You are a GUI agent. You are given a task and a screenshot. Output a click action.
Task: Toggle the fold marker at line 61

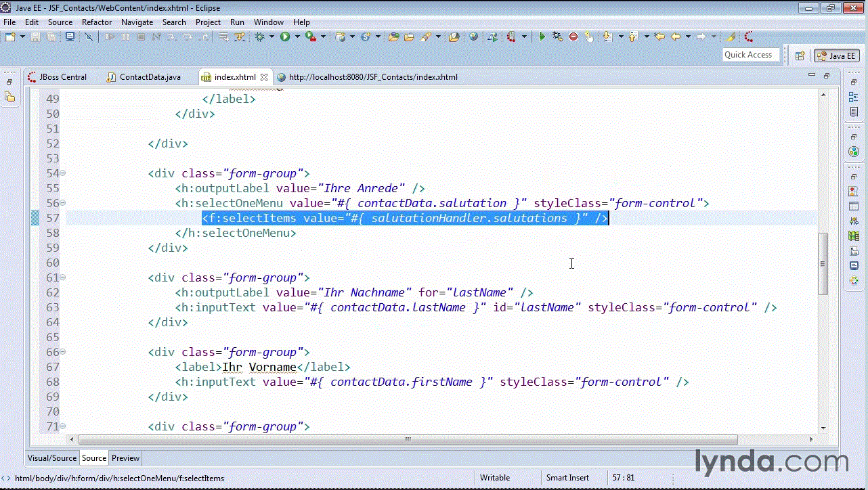tap(63, 277)
